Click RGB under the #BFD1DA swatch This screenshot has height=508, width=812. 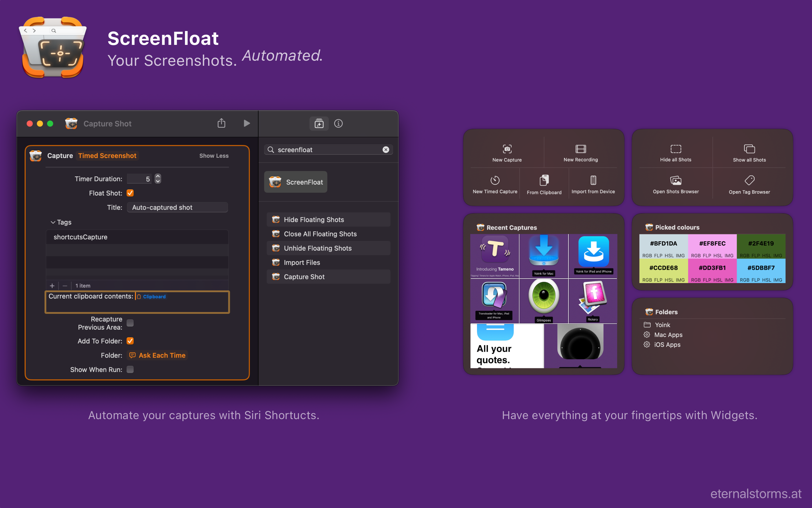647,256
